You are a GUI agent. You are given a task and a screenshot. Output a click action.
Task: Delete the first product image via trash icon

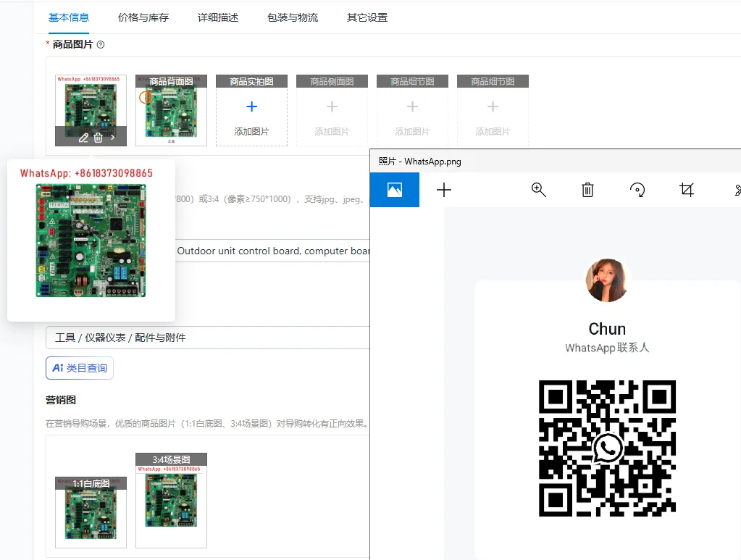(99, 137)
